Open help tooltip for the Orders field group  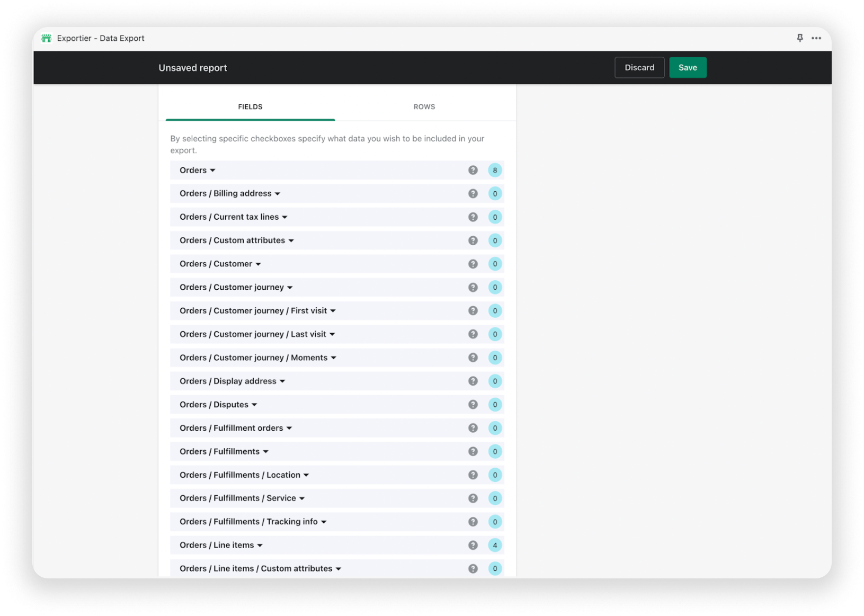click(x=473, y=170)
